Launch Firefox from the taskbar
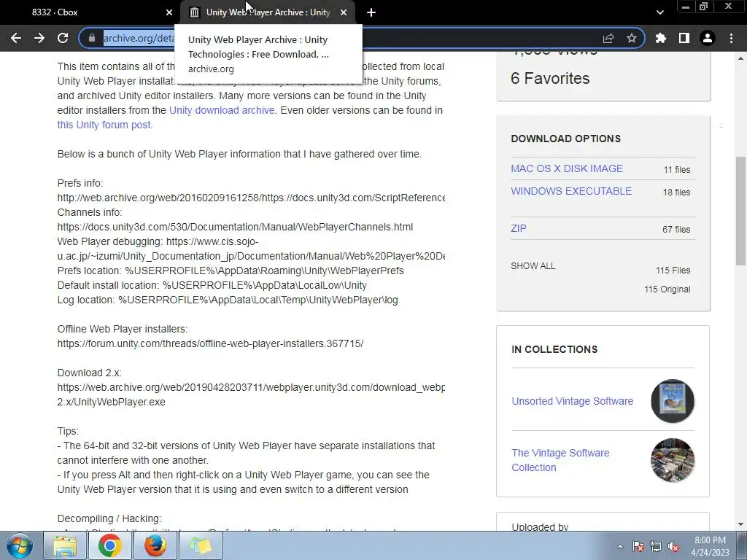Screen dimensions: 747x560 click(x=155, y=545)
